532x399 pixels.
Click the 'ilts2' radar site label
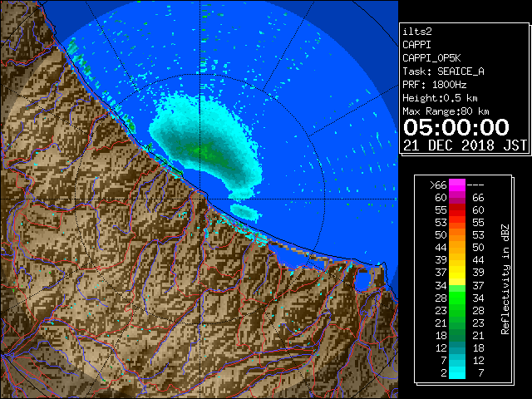pyautogui.click(x=417, y=32)
